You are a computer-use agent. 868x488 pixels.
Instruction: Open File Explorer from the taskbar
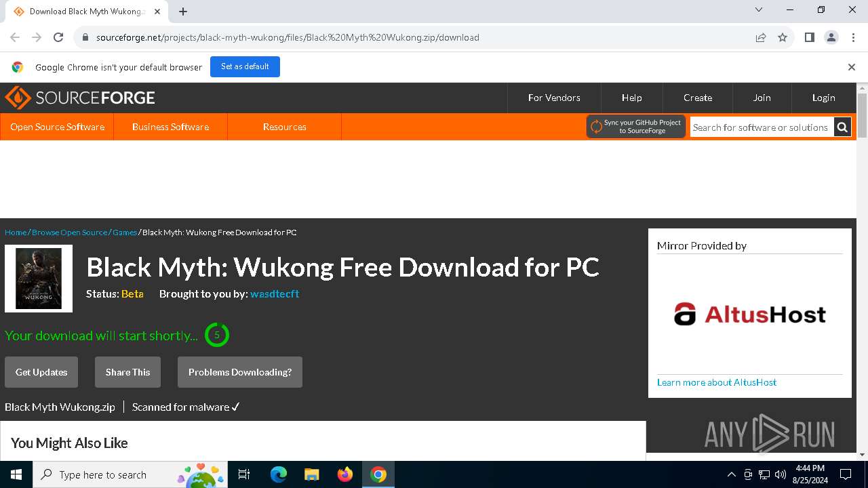(x=311, y=474)
